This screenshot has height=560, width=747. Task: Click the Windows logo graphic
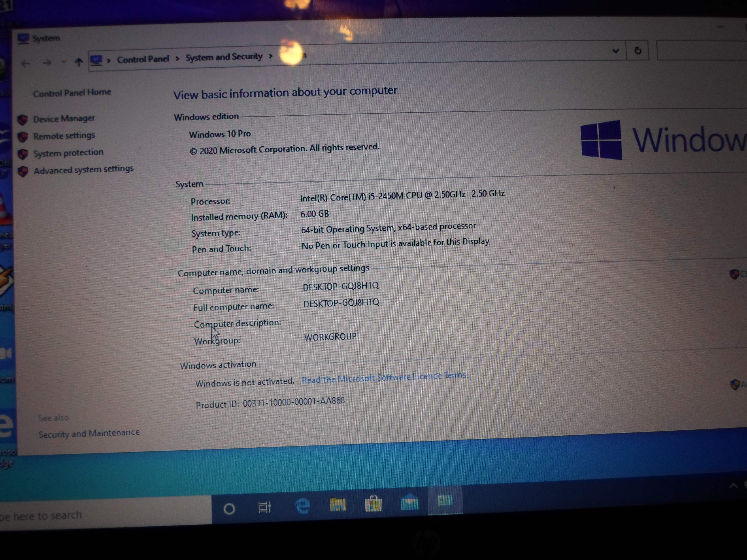point(601,140)
